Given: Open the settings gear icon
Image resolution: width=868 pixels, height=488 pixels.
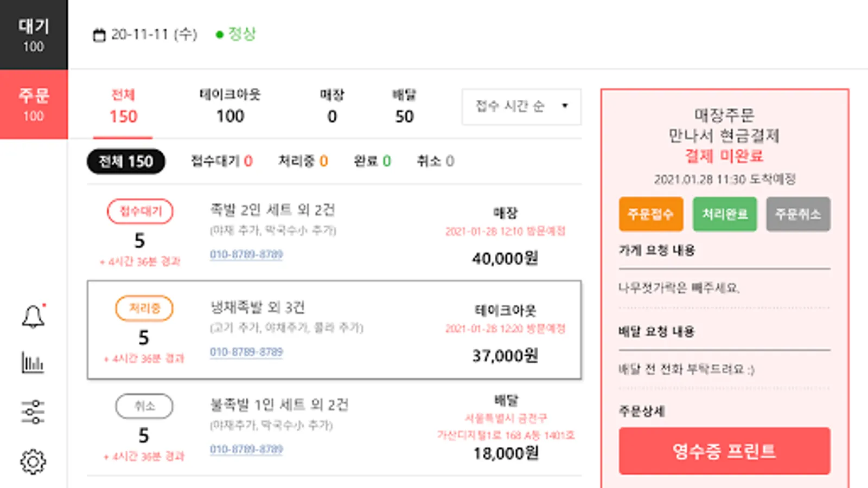Looking at the screenshot, I should [x=33, y=461].
